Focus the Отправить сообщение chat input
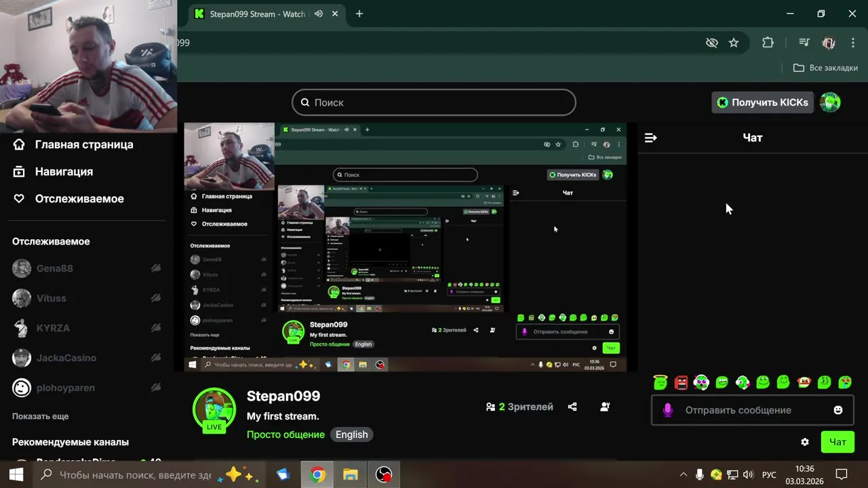This screenshot has width=868, height=488. tap(753, 410)
